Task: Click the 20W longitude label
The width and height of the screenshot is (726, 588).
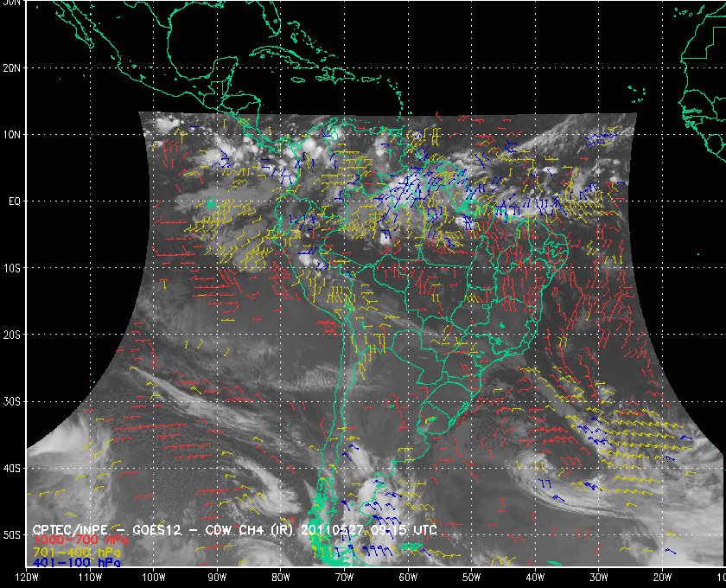Action: (x=662, y=578)
